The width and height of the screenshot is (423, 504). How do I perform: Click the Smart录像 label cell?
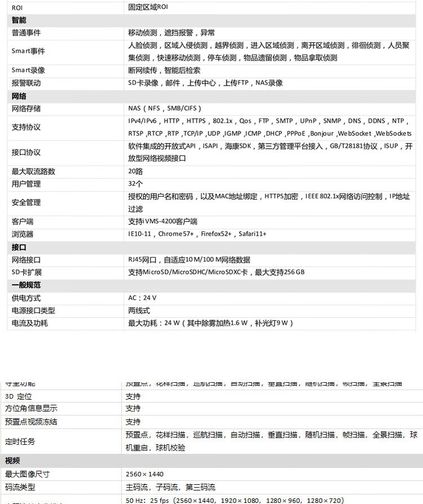28,70
